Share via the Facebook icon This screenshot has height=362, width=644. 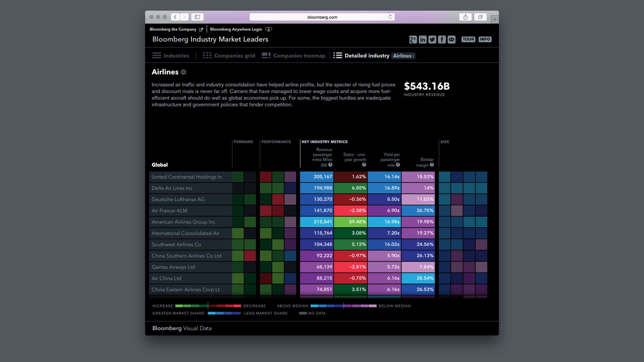pyautogui.click(x=442, y=40)
